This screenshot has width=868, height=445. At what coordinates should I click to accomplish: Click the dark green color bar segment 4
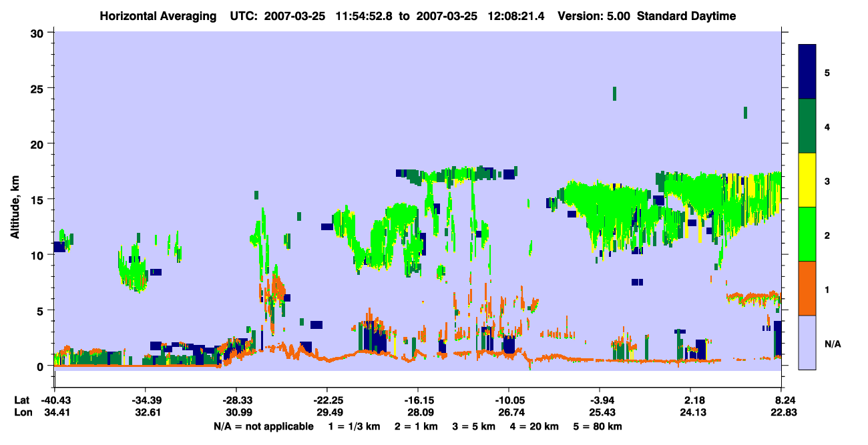[807, 126]
